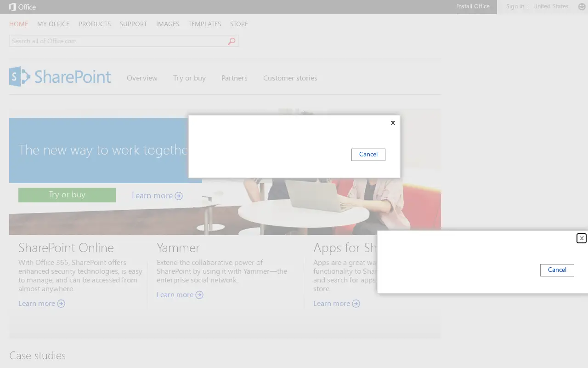Go to the SUPPORT menu

click(133, 24)
